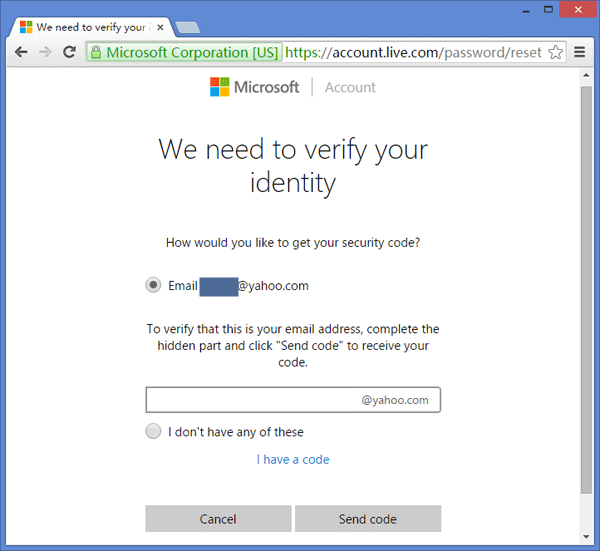Go back to the previous page
This screenshot has width=600, height=551.
point(19,52)
